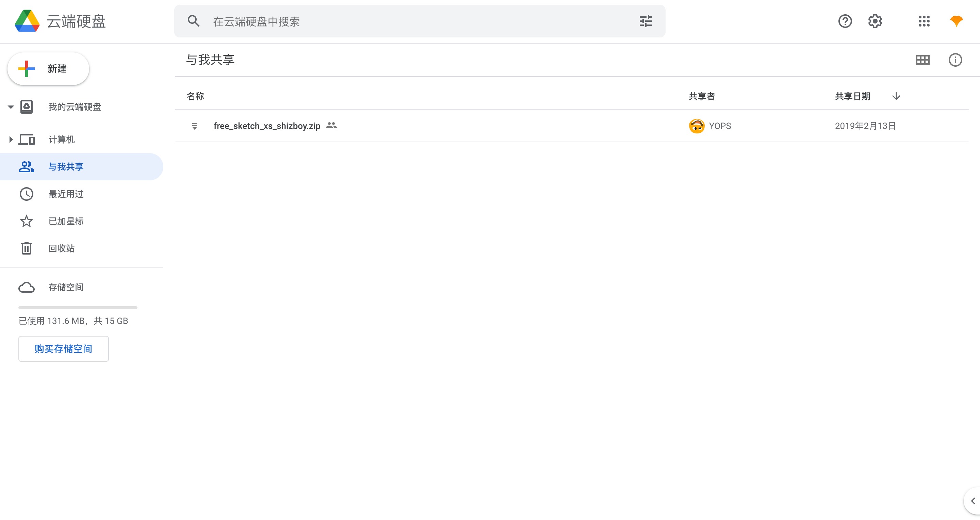Sort by 名称 column header

[x=195, y=96]
